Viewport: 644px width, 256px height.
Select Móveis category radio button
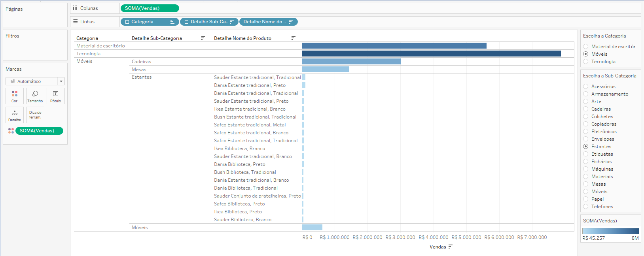[586, 54]
